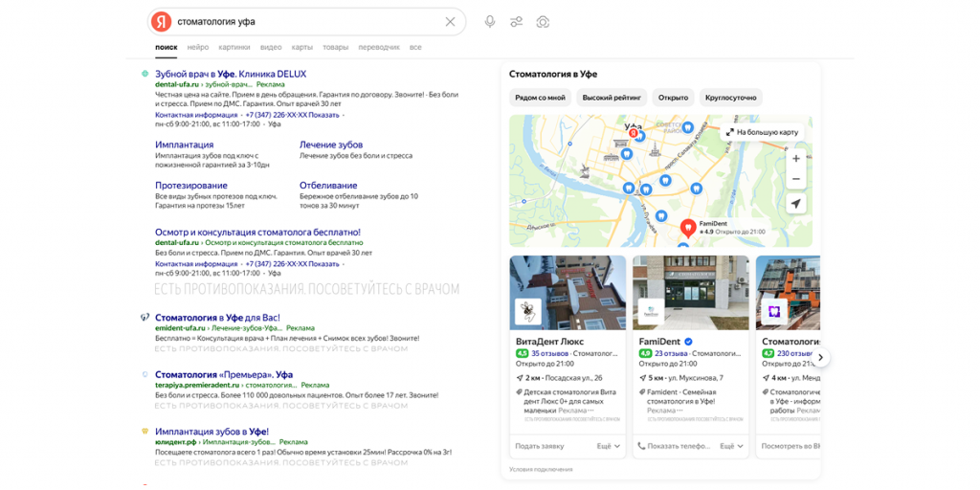Screen dimensions: 980x490
Task: Click the red FamiDent map pin
Action: (687, 228)
